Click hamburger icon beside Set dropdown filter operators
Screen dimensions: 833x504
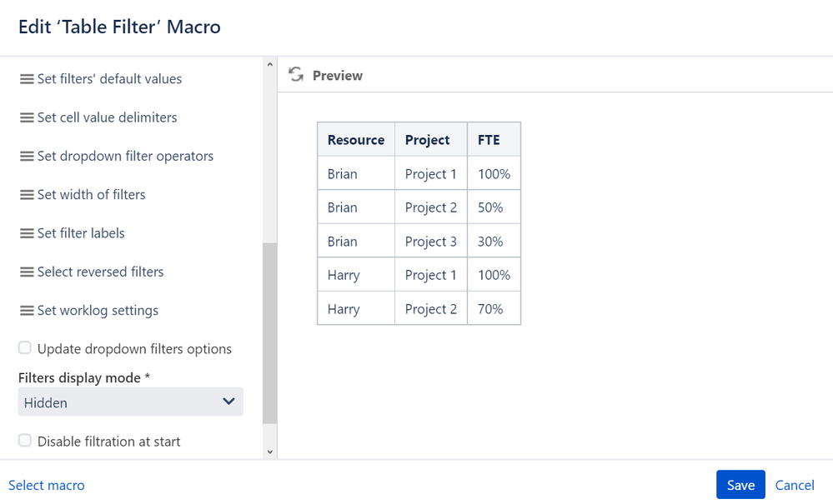pos(27,157)
